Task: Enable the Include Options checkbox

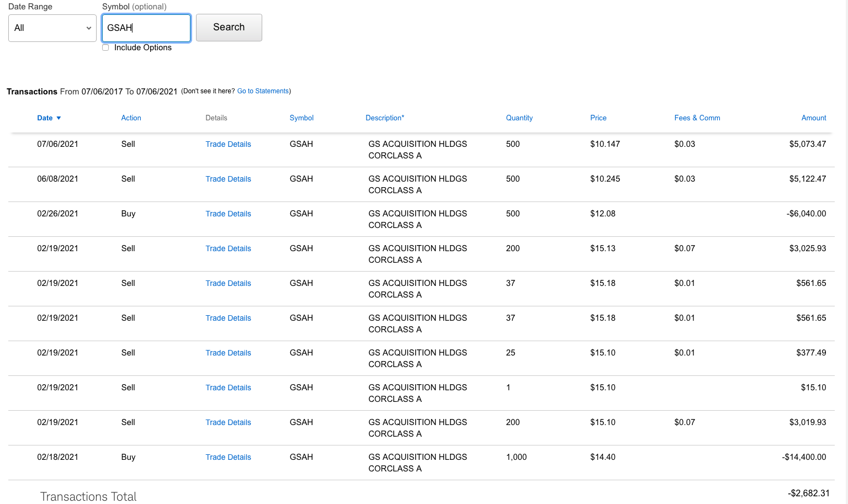Action: point(105,47)
